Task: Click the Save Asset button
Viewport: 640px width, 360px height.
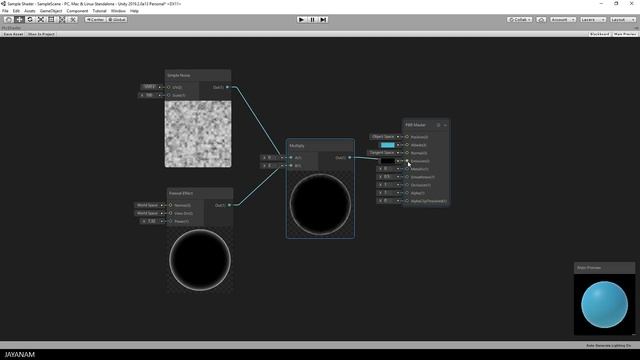Action: click(x=13, y=34)
